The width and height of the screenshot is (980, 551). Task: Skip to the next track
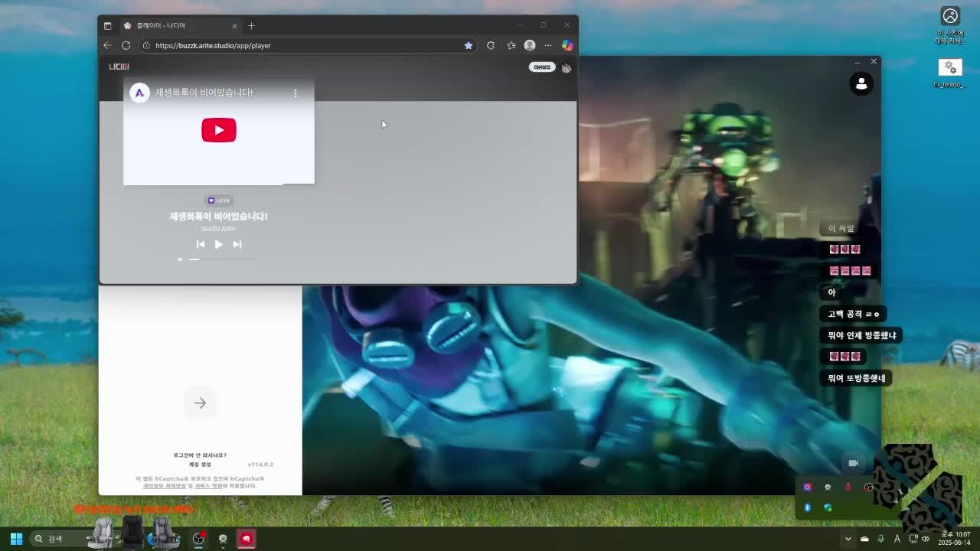click(237, 244)
